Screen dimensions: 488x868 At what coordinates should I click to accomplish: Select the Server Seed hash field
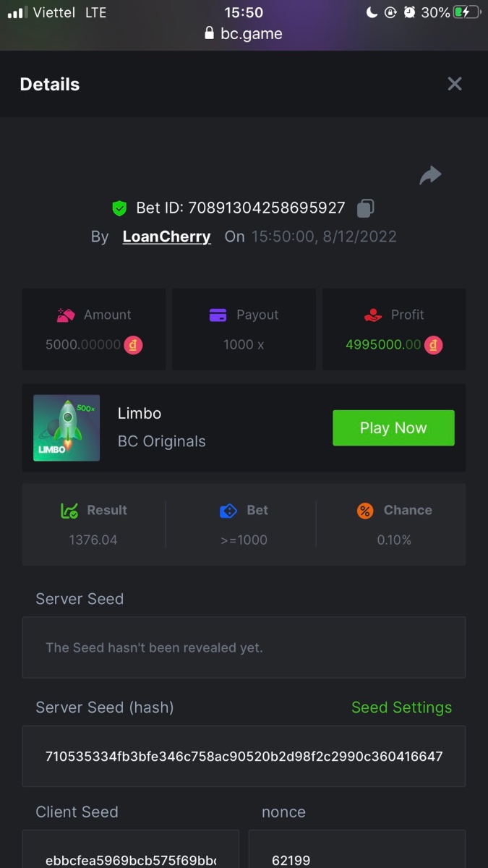pos(244,757)
